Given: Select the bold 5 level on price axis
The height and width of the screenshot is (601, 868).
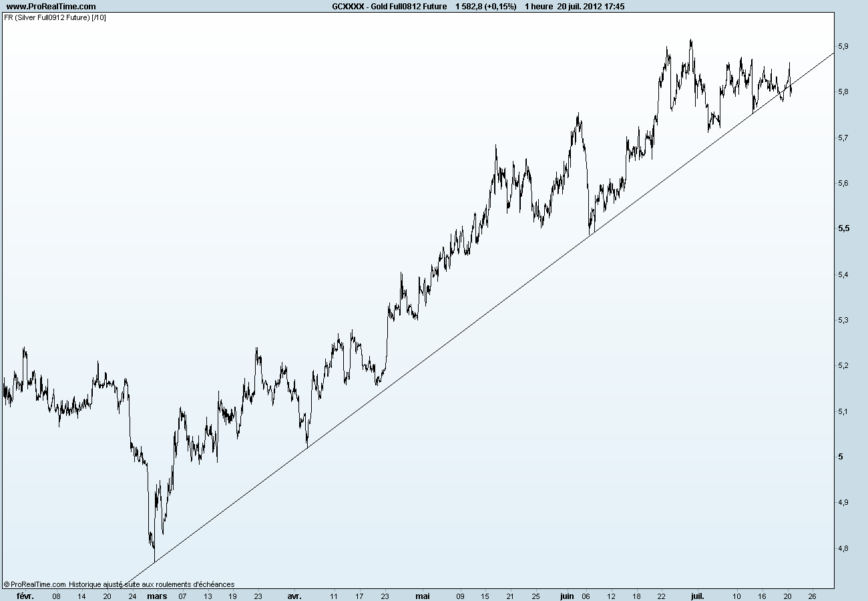Looking at the screenshot, I should (839, 457).
